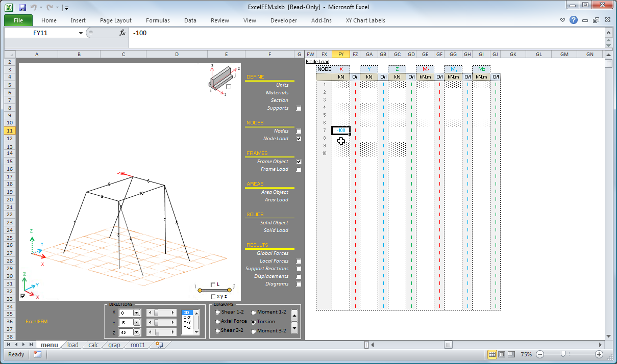Select the Axial Force radio button

pyautogui.click(x=218, y=322)
